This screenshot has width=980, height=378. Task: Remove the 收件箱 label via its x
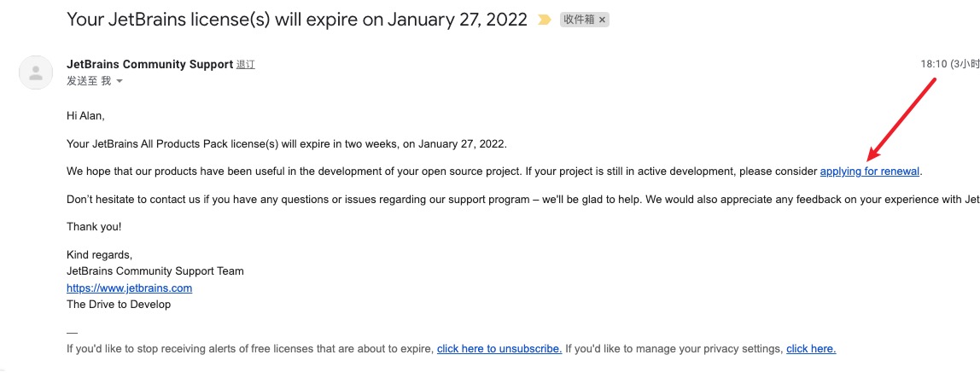[602, 20]
